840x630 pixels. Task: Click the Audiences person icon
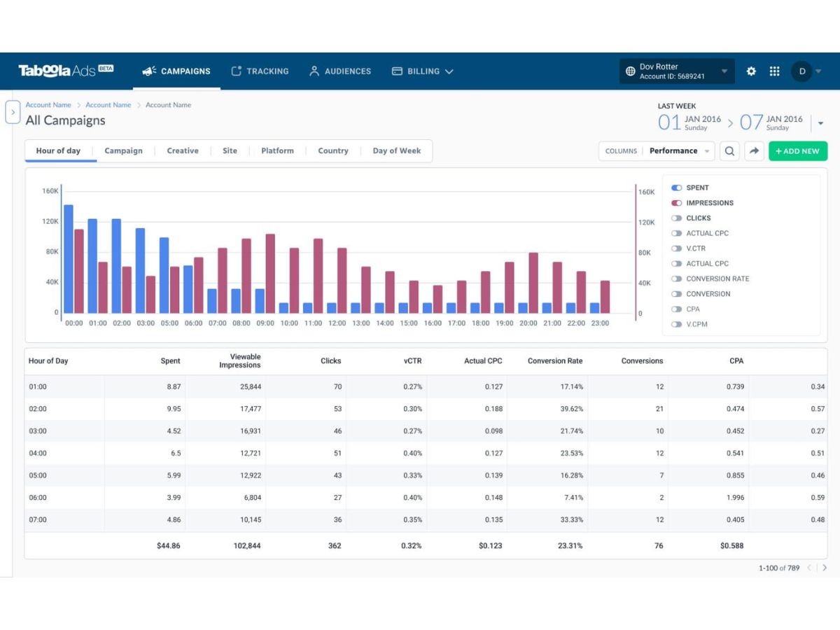[x=314, y=71]
